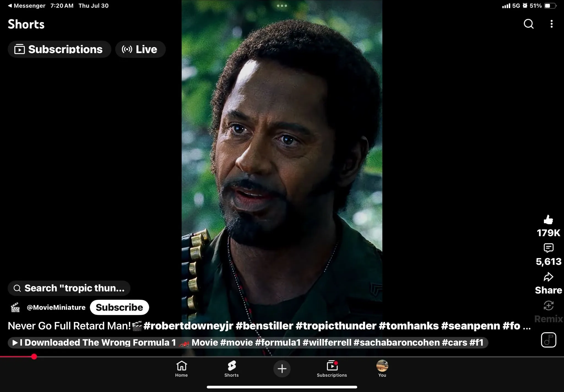
Task: Open the Wrong Formula 1 Movie related video
Action: click(x=248, y=342)
